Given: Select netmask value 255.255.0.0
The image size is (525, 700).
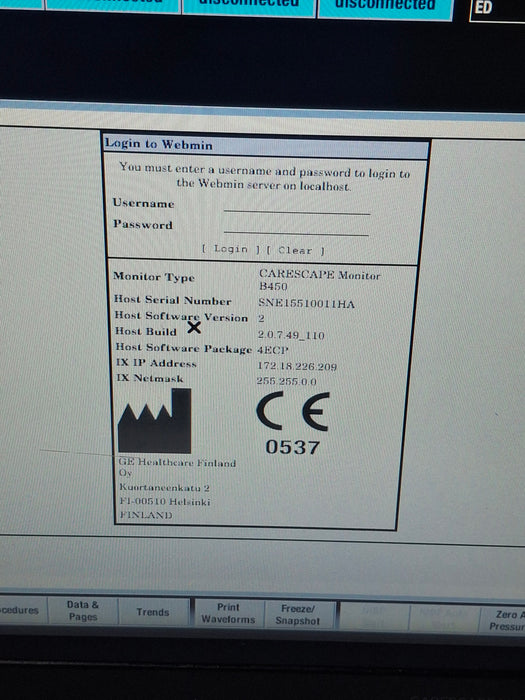Looking at the screenshot, I should click(286, 381).
